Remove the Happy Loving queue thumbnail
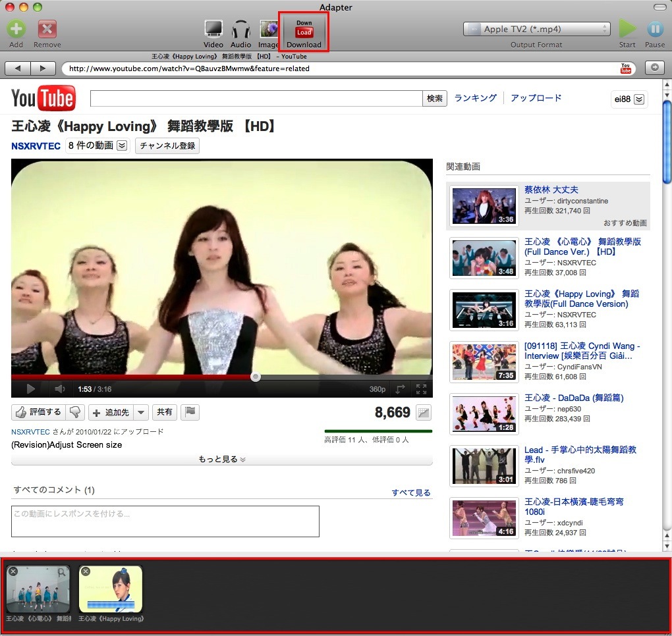The image size is (672, 636). pyautogui.click(x=86, y=572)
